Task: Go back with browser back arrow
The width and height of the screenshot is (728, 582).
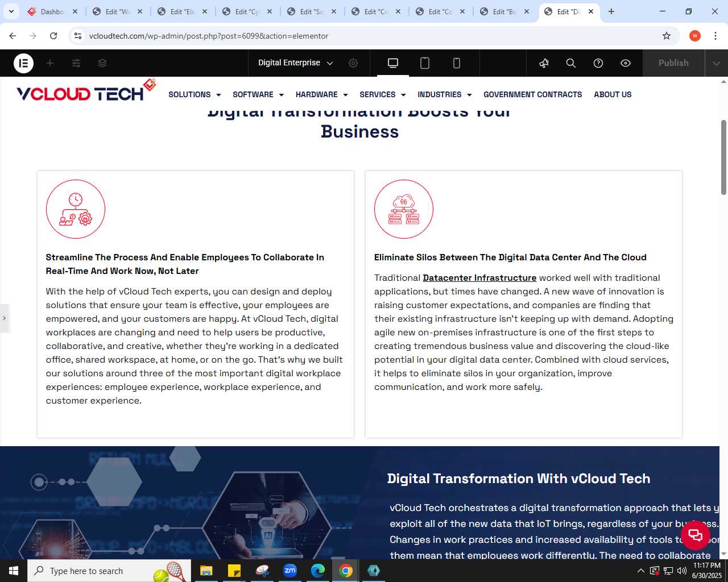Action: 13,36
